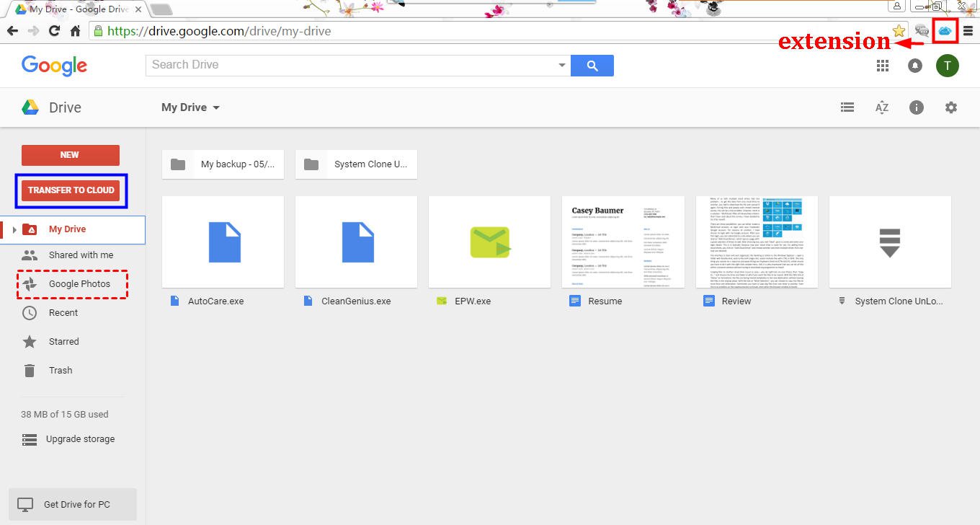
Task: Select the System Clone U... folder
Action: (x=357, y=164)
